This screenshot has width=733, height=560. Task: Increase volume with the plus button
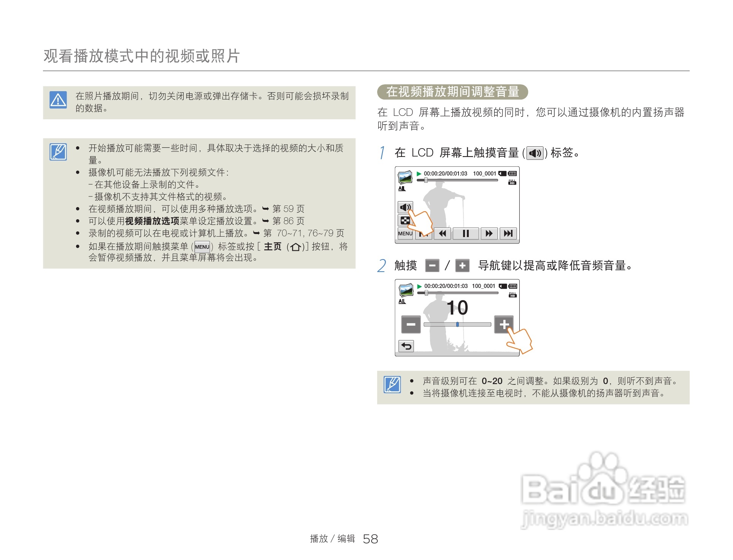[504, 325]
